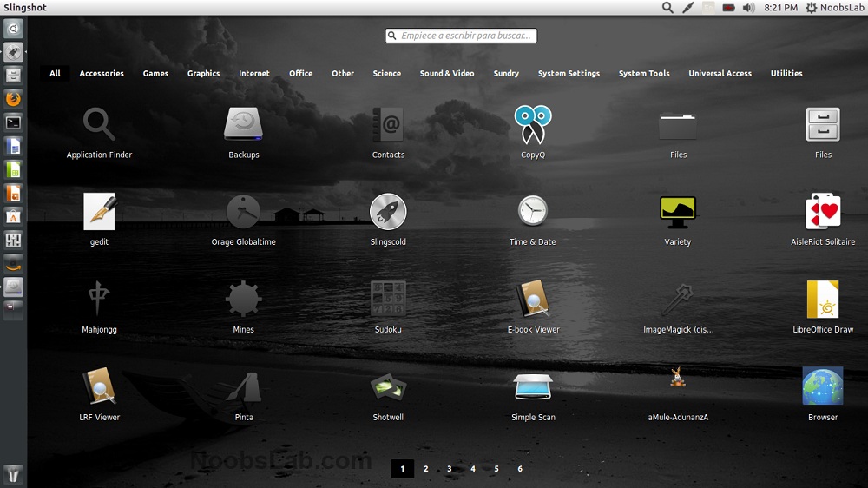The height and width of the screenshot is (488, 868).
Task: Launch the Variety wallpaper app
Action: click(x=678, y=212)
